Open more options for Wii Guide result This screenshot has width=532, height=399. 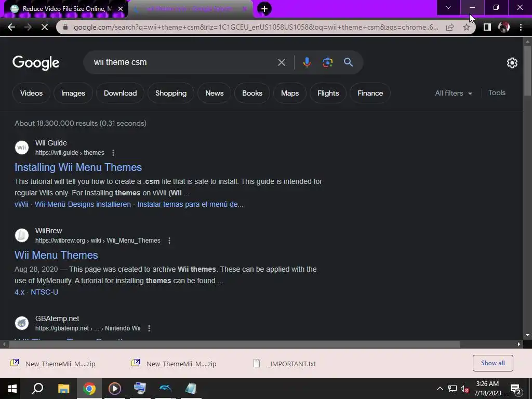113,153
